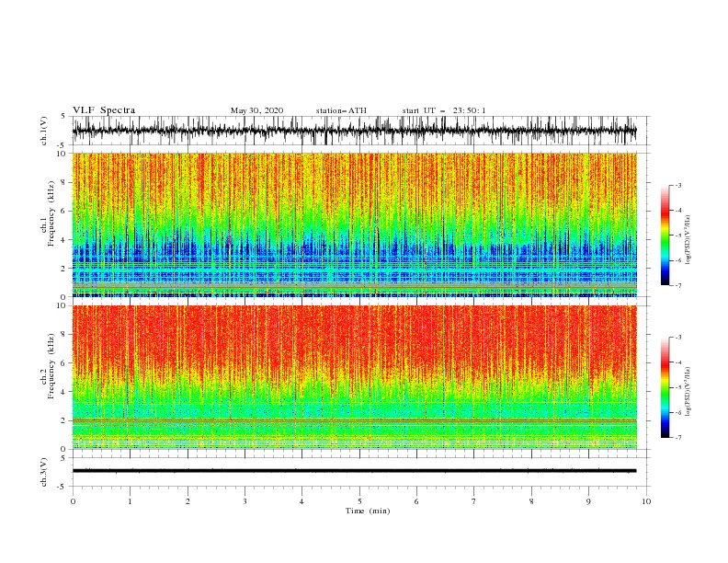Click time axis tick label "4"
This screenshot has width=728, height=563.
[301, 501]
